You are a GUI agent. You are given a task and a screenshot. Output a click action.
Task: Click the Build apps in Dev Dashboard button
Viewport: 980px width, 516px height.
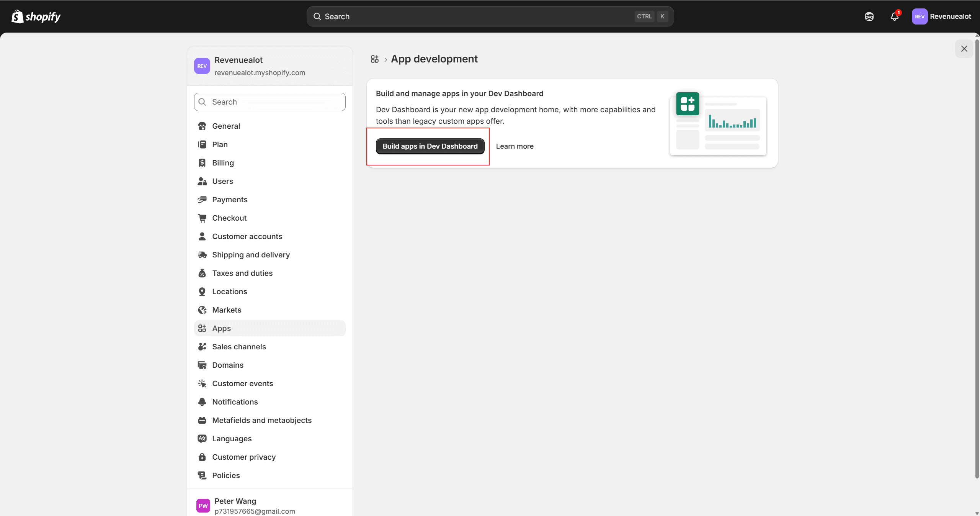tap(430, 146)
